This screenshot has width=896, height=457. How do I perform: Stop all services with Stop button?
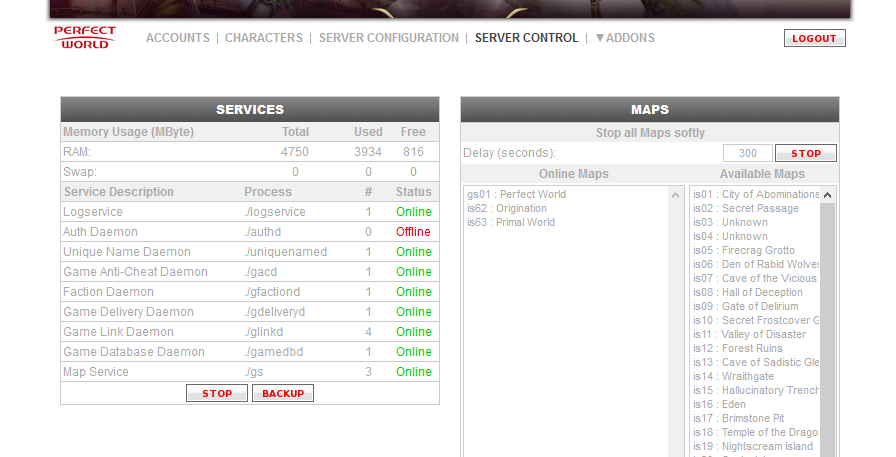[x=217, y=393]
